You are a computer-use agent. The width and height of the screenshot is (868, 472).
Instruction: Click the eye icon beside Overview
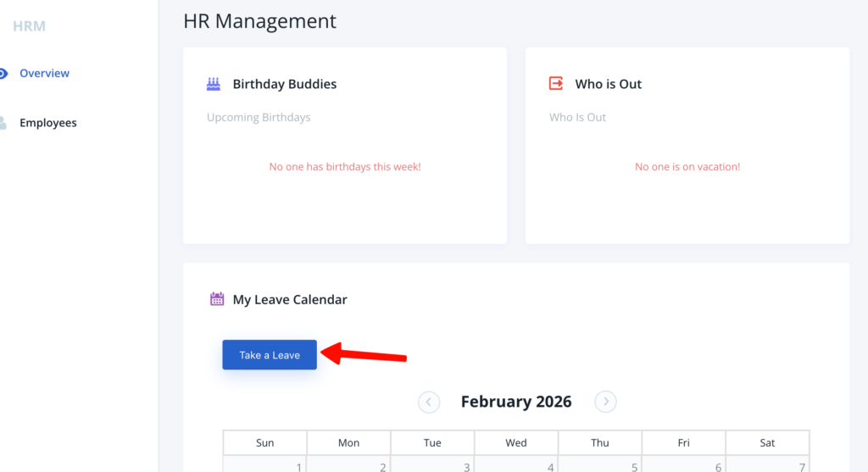point(3,74)
